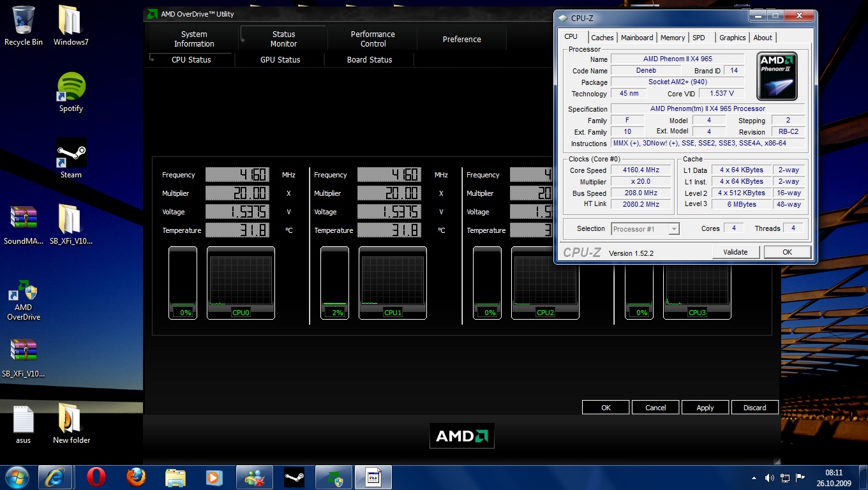Switch to the CPU-Z Graphics tab

coord(733,38)
